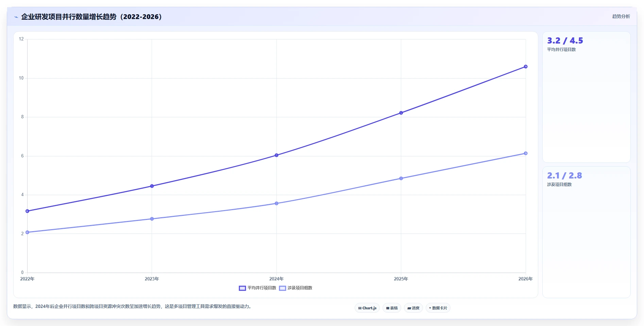Click the y-axis value 4
This screenshot has width=644, height=326.
(22, 195)
